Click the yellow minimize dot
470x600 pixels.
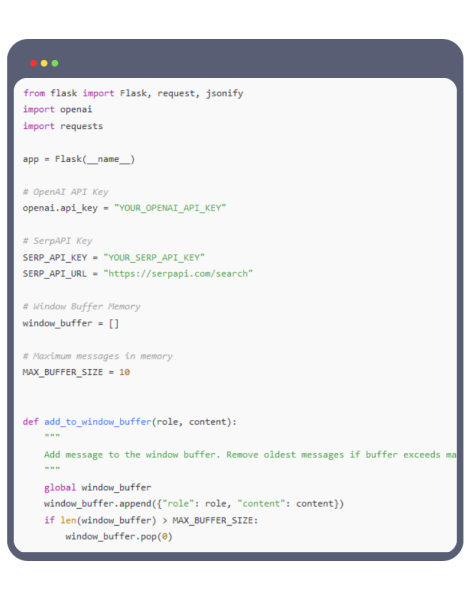tap(44, 63)
